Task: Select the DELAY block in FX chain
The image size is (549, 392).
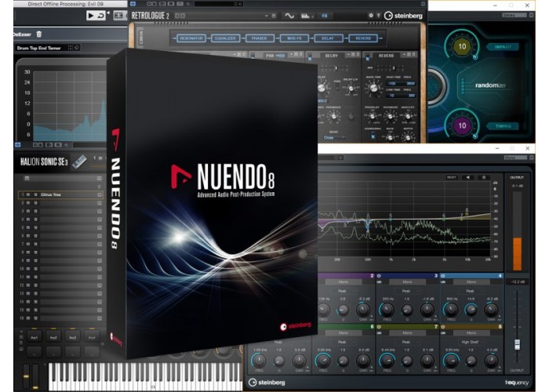Action: (328, 38)
